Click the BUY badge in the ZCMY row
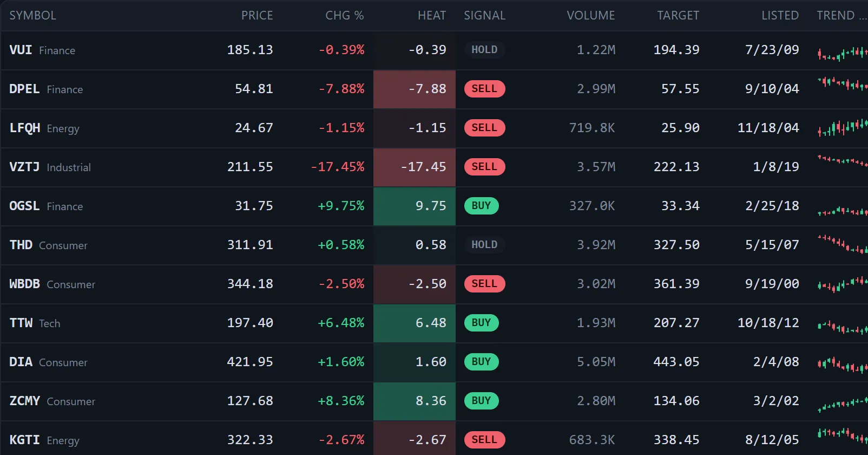This screenshot has height=455, width=868. (481, 401)
